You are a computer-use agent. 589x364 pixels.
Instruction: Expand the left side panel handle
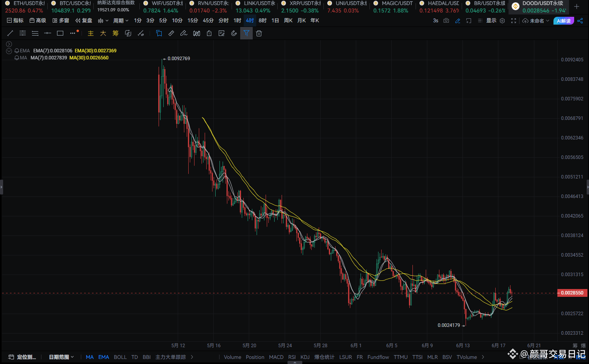(x=2, y=187)
